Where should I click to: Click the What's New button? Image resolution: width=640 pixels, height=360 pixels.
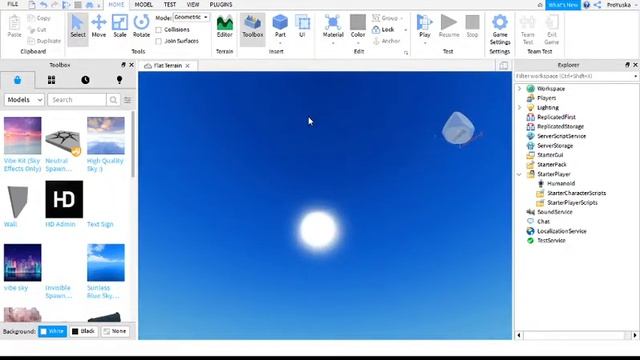(563, 5)
